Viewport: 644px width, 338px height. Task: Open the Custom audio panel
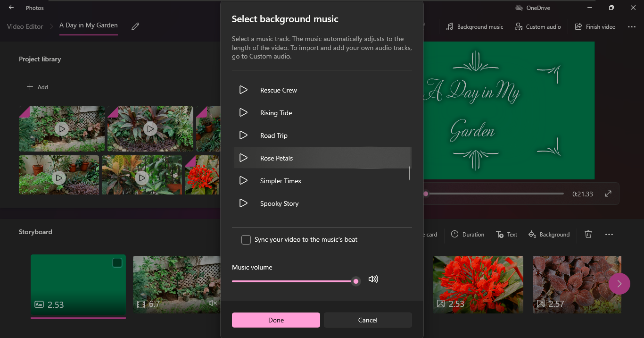point(537,26)
